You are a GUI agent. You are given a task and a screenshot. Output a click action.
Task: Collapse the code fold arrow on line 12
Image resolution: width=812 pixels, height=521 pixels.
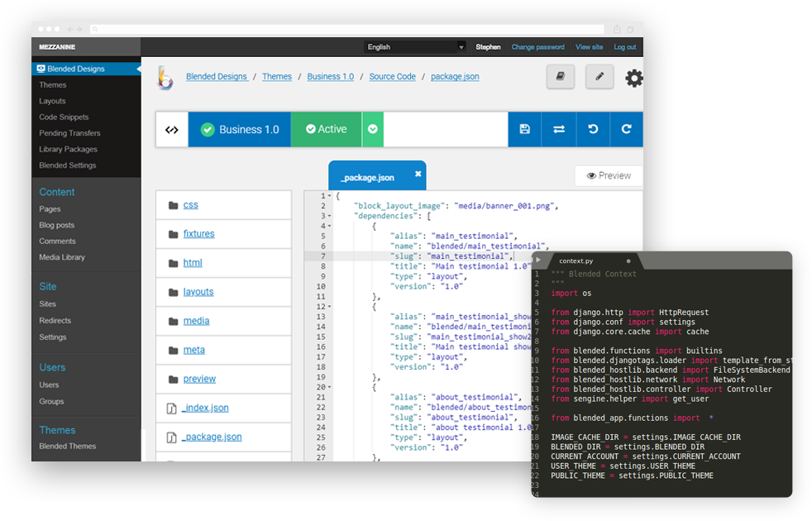coord(330,307)
